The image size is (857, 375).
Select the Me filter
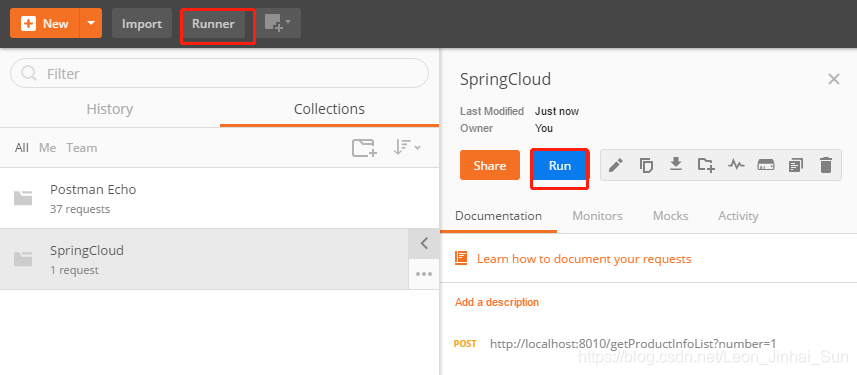click(48, 148)
